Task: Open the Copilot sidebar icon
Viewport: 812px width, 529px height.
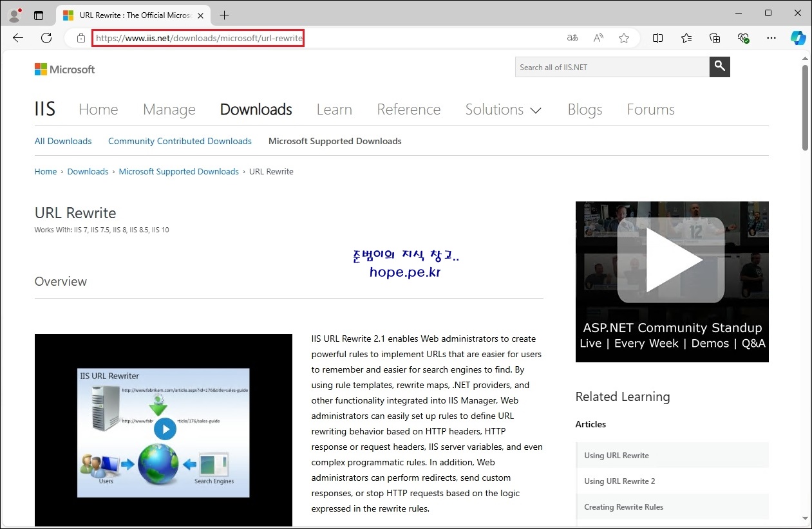Action: [x=798, y=38]
